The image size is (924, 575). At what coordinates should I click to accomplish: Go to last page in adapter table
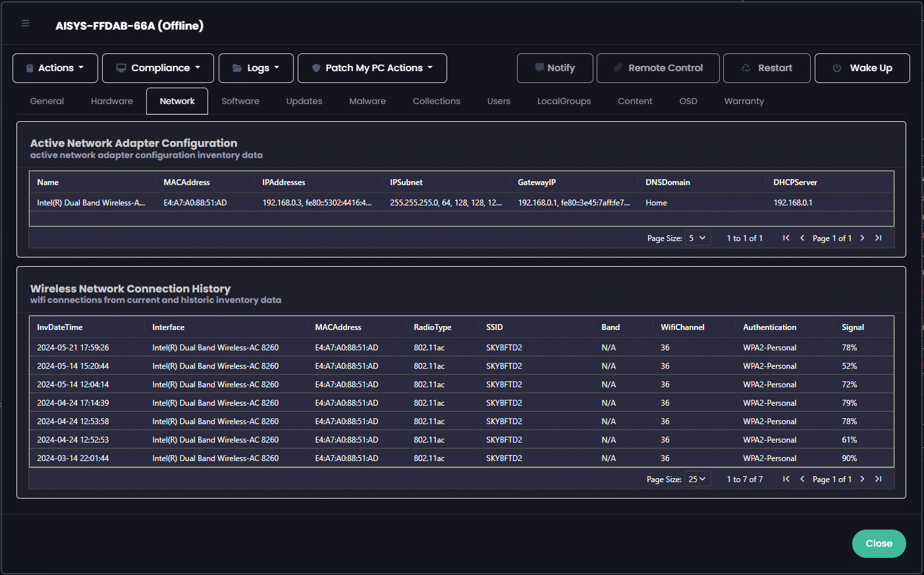pyautogui.click(x=878, y=238)
